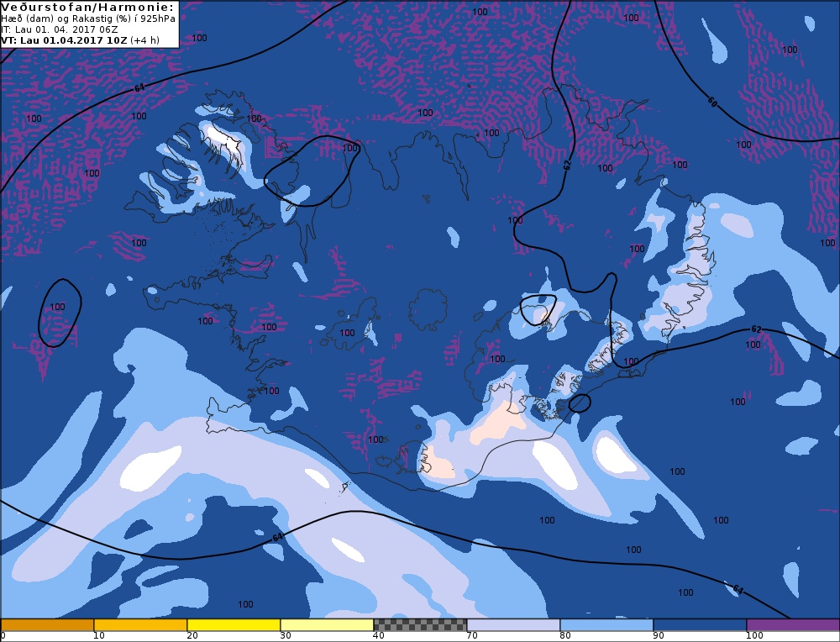Select the "IT: Lau 01. 04. 2017 06Z" line
This screenshot has height=642, width=840.
pos(59,29)
